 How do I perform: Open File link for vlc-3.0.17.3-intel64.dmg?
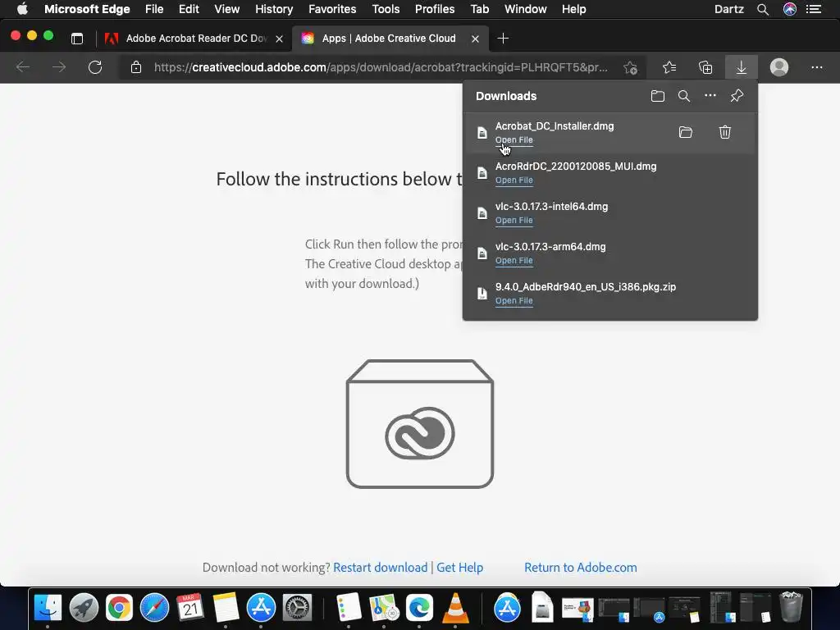click(x=514, y=220)
